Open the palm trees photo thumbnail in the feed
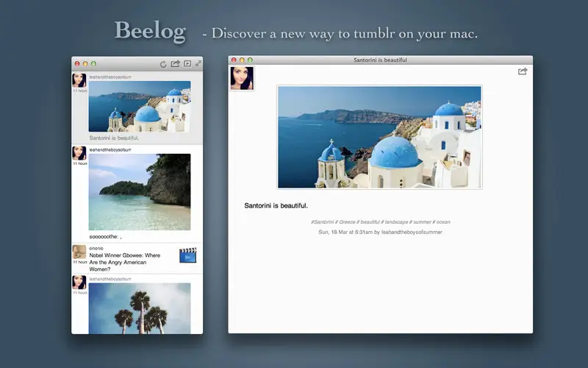The image size is (588, 368). click(x=140, y=308)
